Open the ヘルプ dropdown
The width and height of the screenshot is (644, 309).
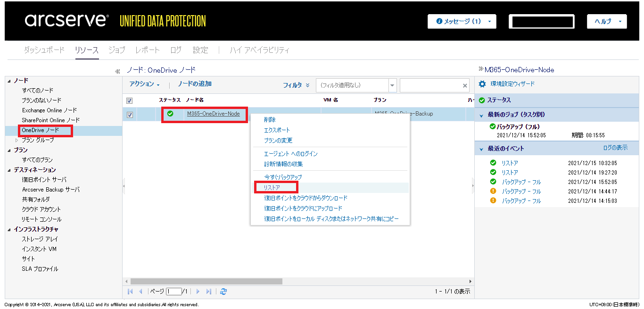(x=607, y=21)
